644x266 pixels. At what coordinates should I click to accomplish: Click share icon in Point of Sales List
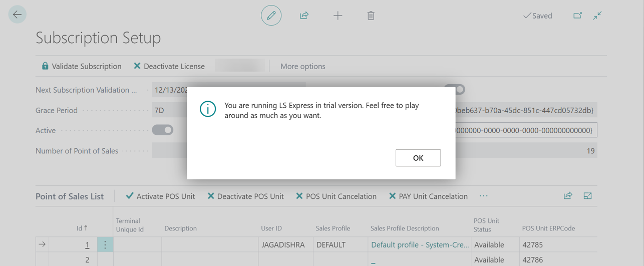568,196
